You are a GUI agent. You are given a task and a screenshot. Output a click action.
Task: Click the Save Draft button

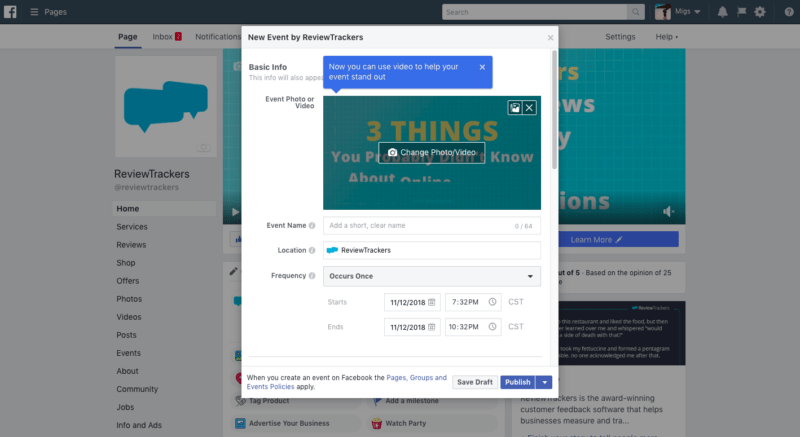click(x=474, y=382)
